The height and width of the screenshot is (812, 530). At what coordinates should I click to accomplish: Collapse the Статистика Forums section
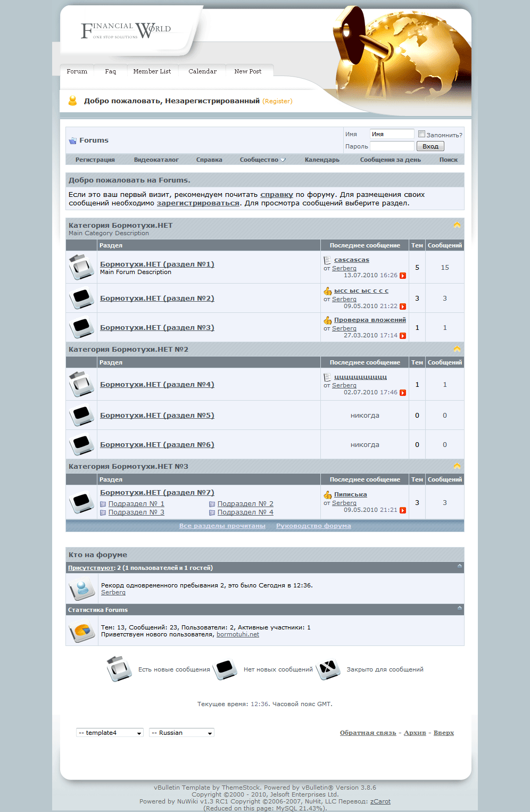point(460,607)
